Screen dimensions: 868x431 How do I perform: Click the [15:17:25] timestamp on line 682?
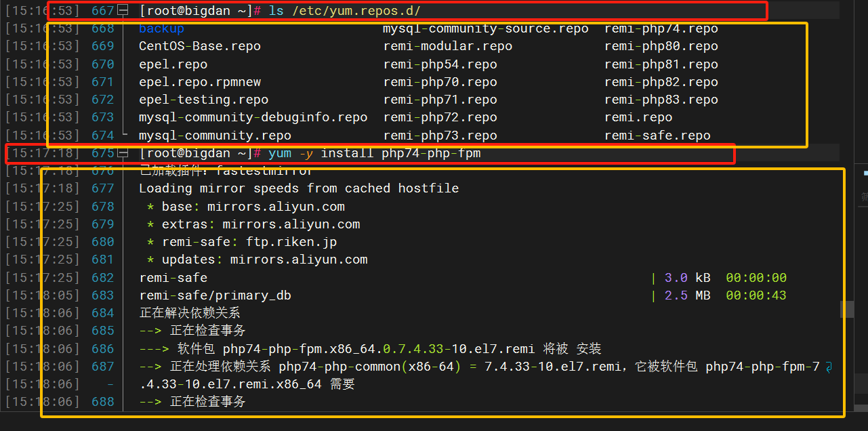point(43,278)
